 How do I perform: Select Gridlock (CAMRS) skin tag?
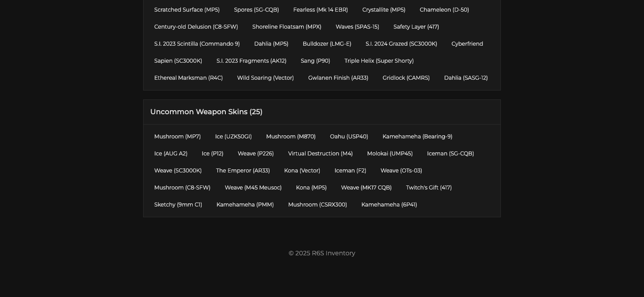406,78
